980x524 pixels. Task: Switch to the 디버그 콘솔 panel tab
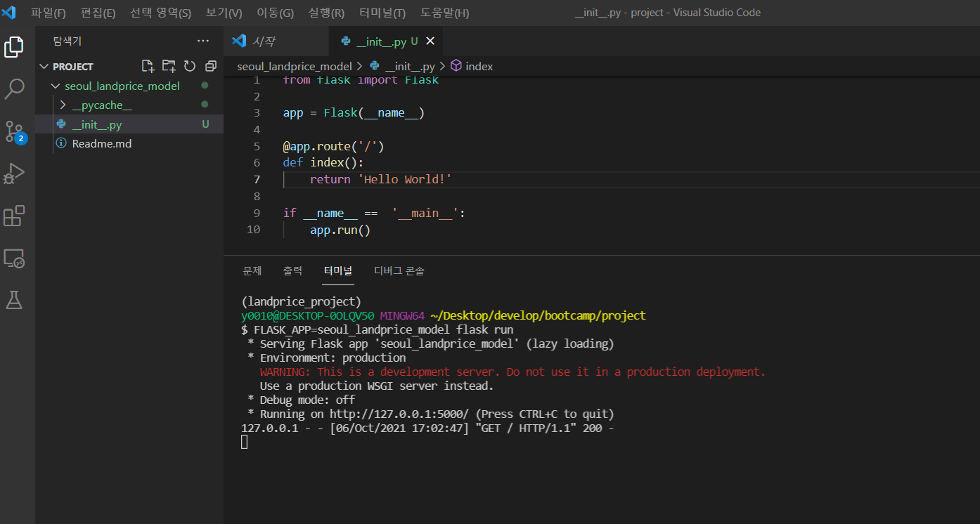399,270
